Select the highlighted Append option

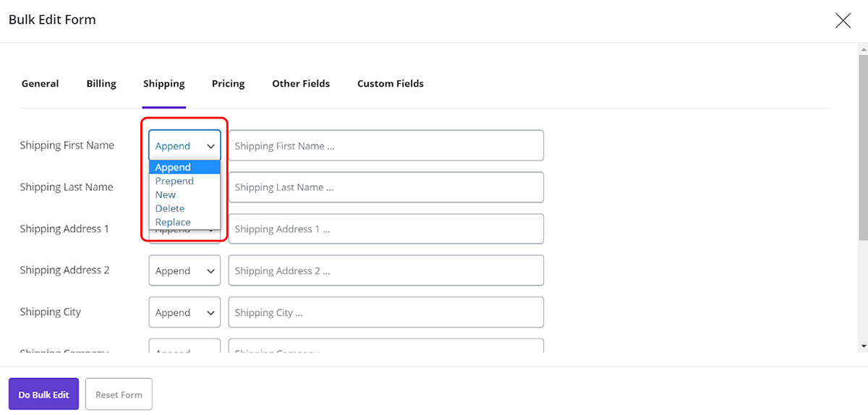click(x=173, y=167)
